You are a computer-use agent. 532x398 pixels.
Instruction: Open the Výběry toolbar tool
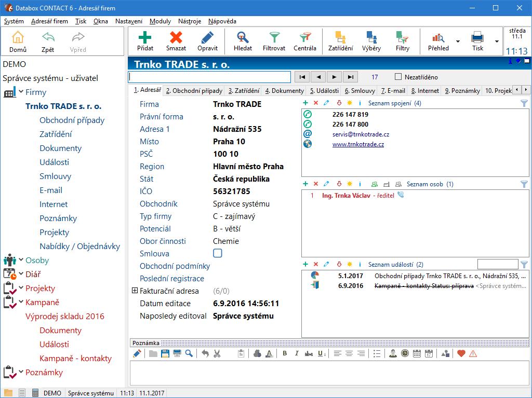pos(371,41)
